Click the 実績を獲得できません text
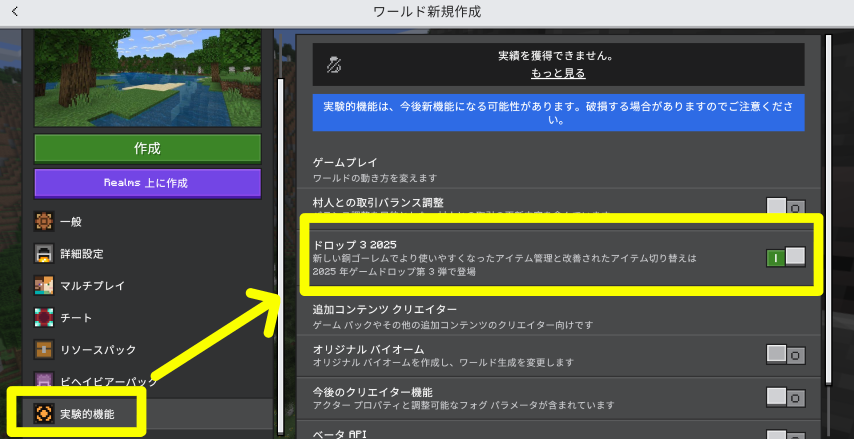This screenshot has height=439, width=854. click(x=558, y=56)
